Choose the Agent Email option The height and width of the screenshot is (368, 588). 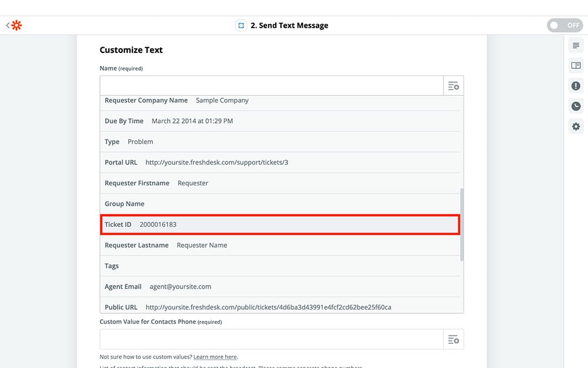click(279, 287)
